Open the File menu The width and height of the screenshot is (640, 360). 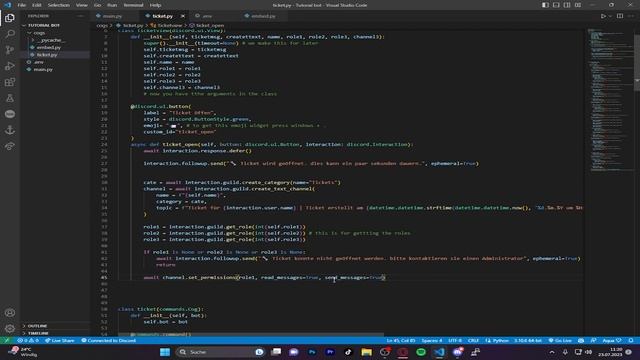coord(22,5)
